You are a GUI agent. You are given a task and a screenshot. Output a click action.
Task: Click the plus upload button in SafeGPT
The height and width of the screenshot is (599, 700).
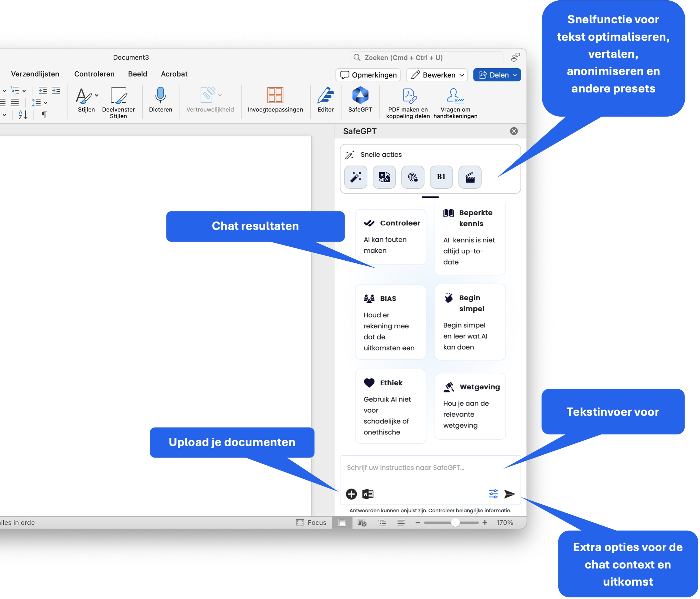click(351, 494)
